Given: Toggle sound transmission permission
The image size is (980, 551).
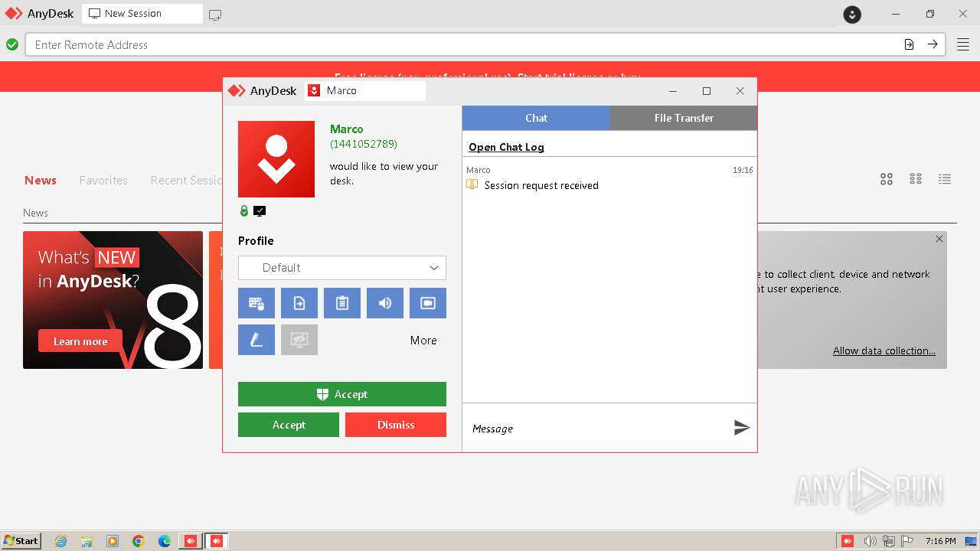Looking at the screenshot, I should [385, 303].
